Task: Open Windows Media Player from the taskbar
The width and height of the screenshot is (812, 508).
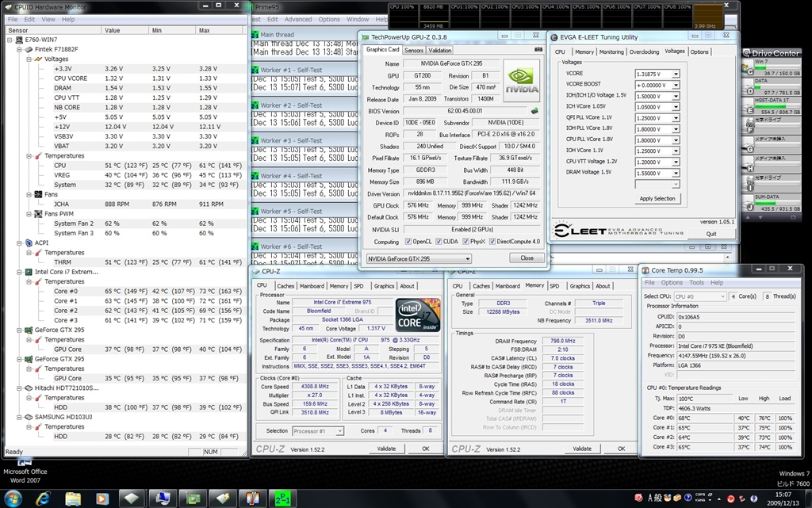Action: pyautogui.click(x=102, y=498)
